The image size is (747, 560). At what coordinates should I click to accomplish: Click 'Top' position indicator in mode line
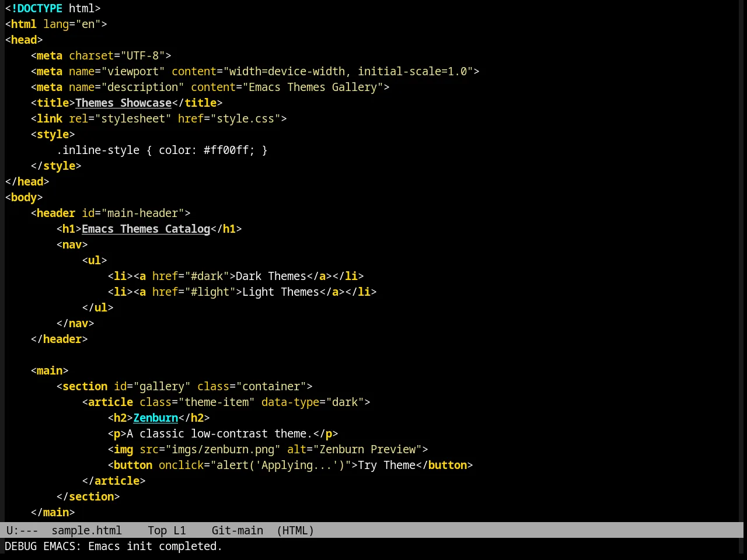tap(157, 530)
